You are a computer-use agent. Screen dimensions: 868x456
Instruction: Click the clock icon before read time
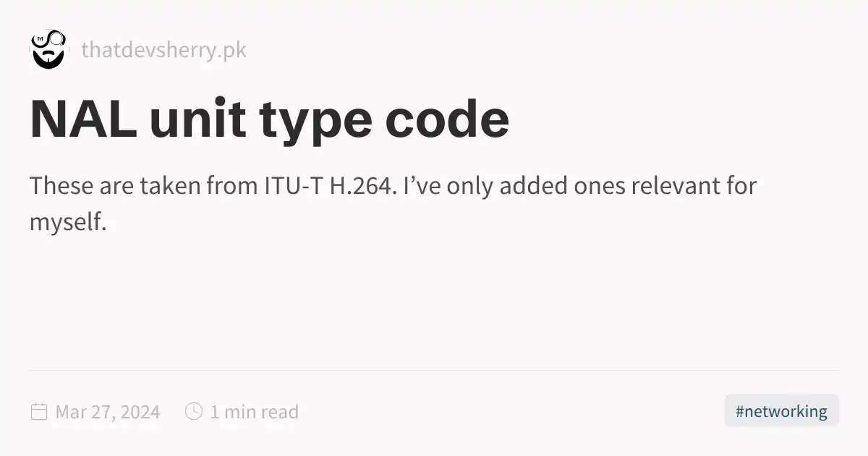click(x=194, y=411)
